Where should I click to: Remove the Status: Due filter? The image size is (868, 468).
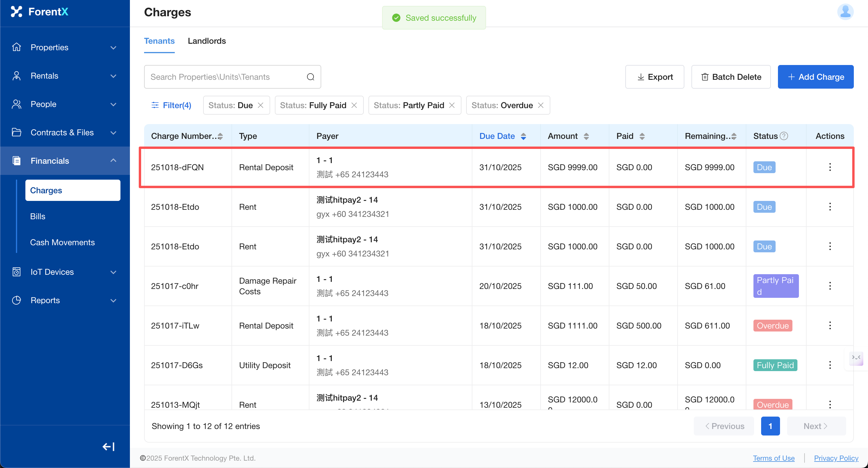(x=260, y=105)
